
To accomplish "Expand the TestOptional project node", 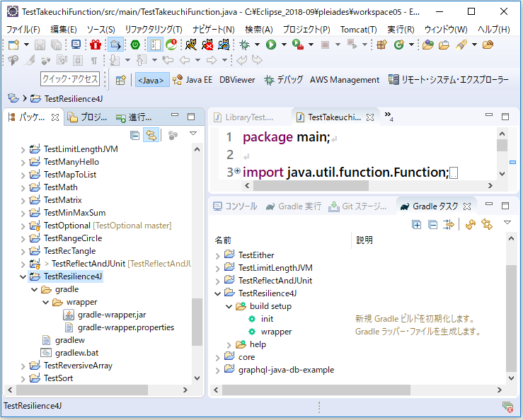I will [x=23, y=226].
